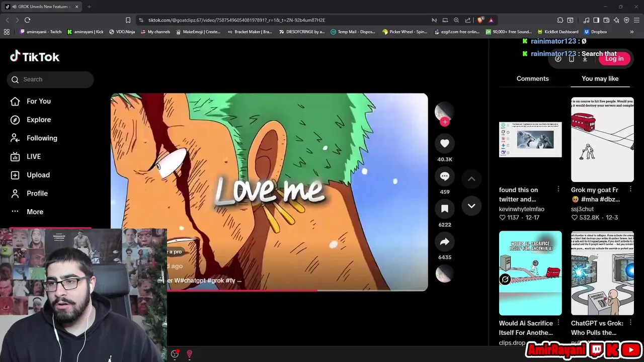Click the Log in button
Screen dimensions: 644x362
pos(614,58)
